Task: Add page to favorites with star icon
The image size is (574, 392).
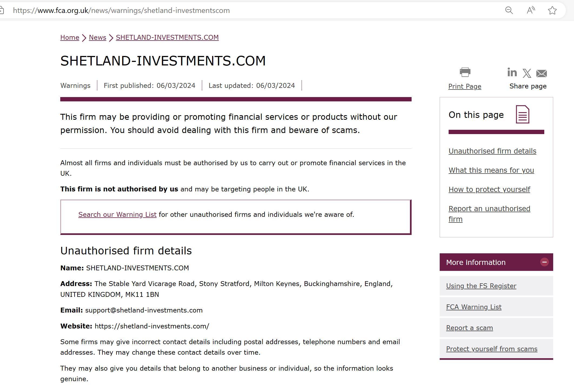Action: (x=552, y=10)
